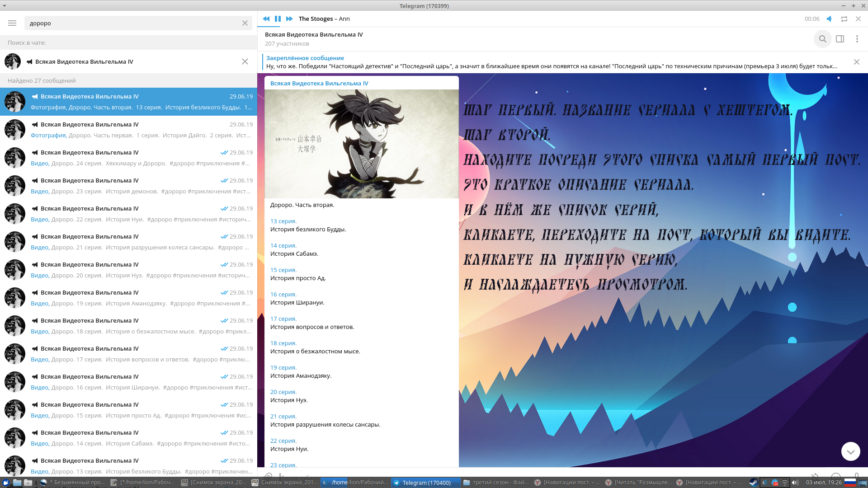
Task: Click the Дороро anime photo thumbnail
Action: [x=361, y=144]
